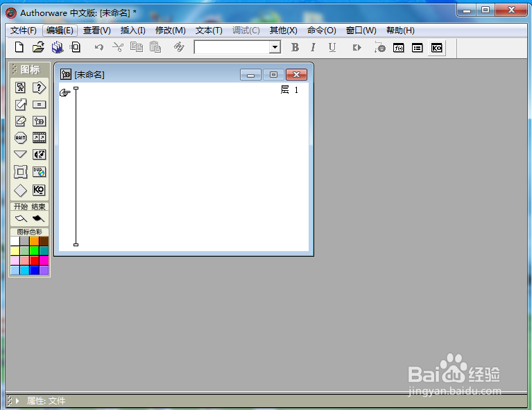532x410 pixels.
Task: Open the 查看(V) menu
Action: (x=97, y=31)
